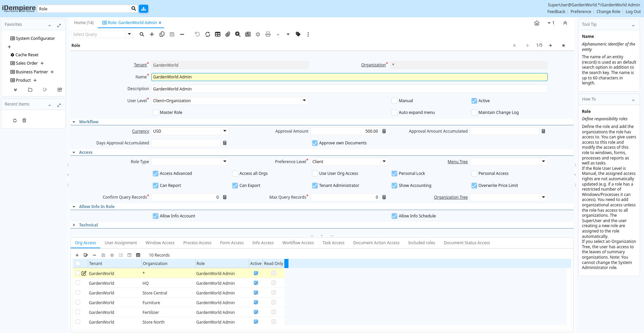Enable the Master Role checkbox
The image size is (644, 333).
(156, 113)
